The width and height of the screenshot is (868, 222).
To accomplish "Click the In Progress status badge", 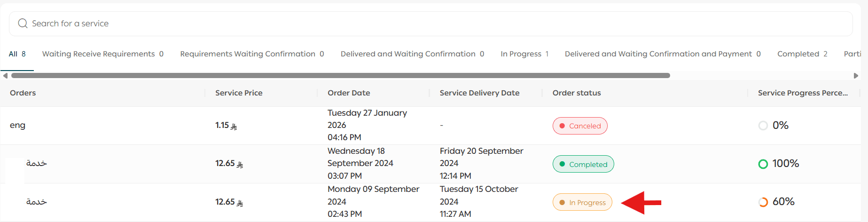I will (x=582, y=203).
